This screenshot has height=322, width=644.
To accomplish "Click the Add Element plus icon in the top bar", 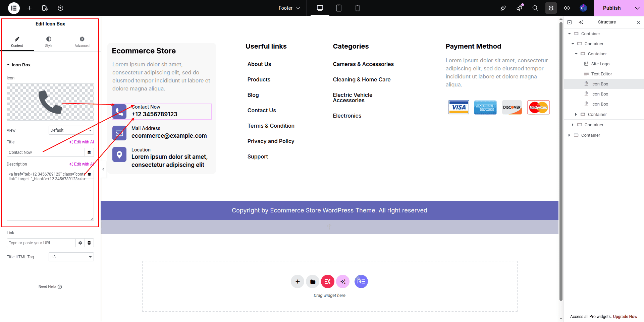I will coord(30,8).
